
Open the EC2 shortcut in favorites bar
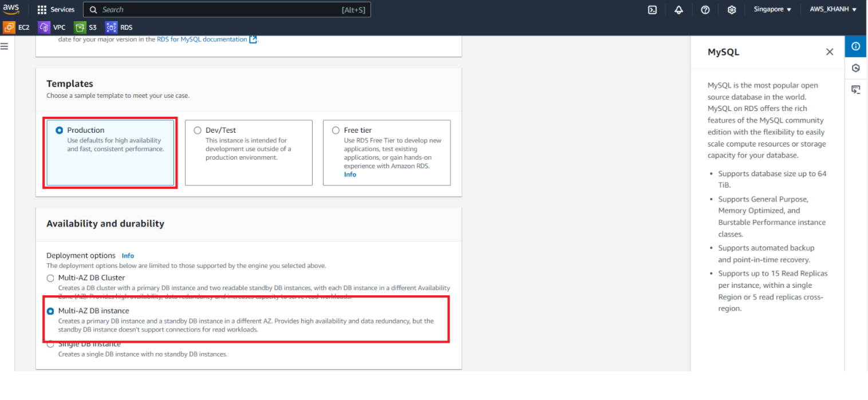tap(17, 27)
